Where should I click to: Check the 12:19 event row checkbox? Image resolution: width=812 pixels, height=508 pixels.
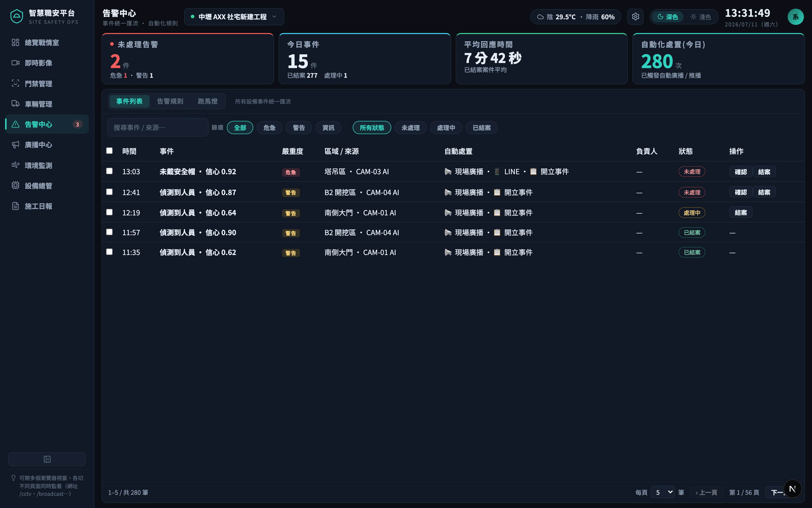[x=109, y=212]
